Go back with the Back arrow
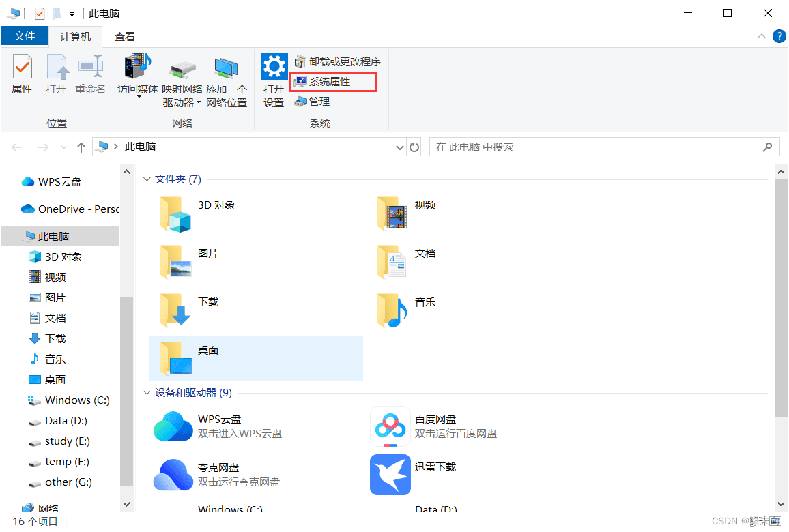 17,147
